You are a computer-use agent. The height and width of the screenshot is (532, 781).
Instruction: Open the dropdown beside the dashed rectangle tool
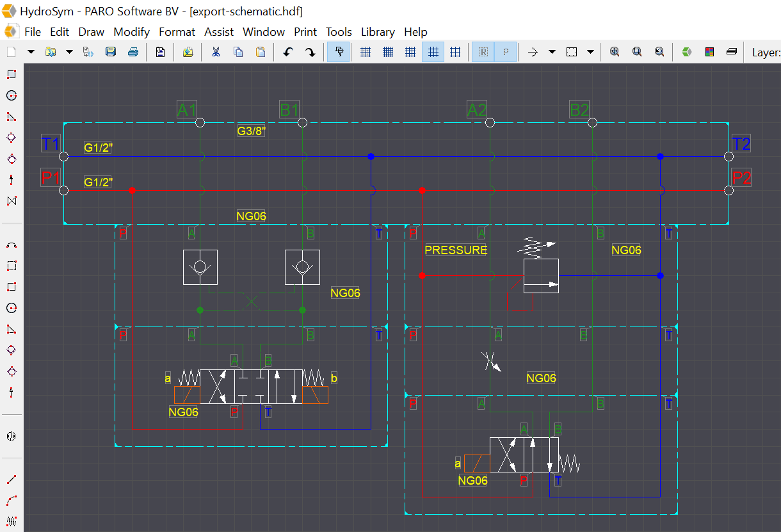(590, 52)
